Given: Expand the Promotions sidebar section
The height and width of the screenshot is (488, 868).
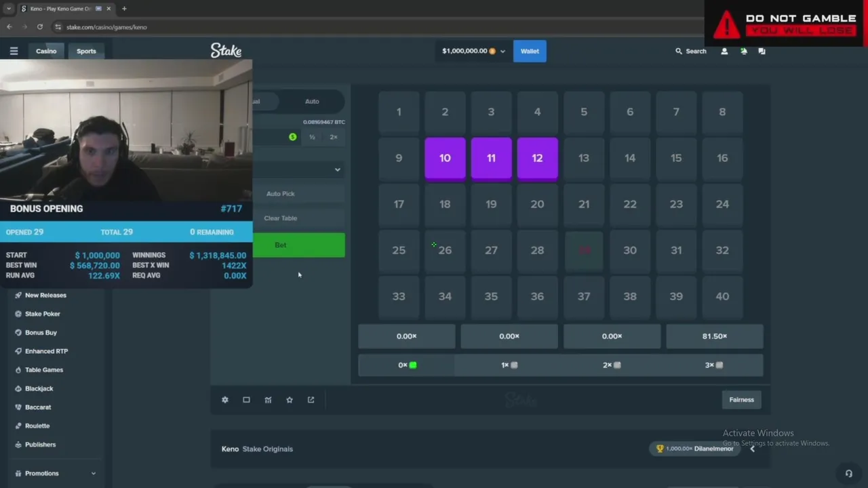Looking at the screenshot, I should click(93, 473).
